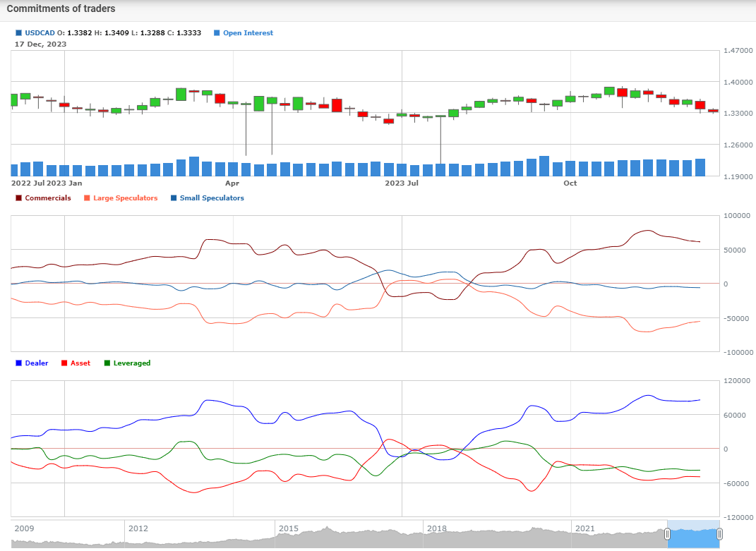Click the green Leveraged legend square

(x=107, y=363)
